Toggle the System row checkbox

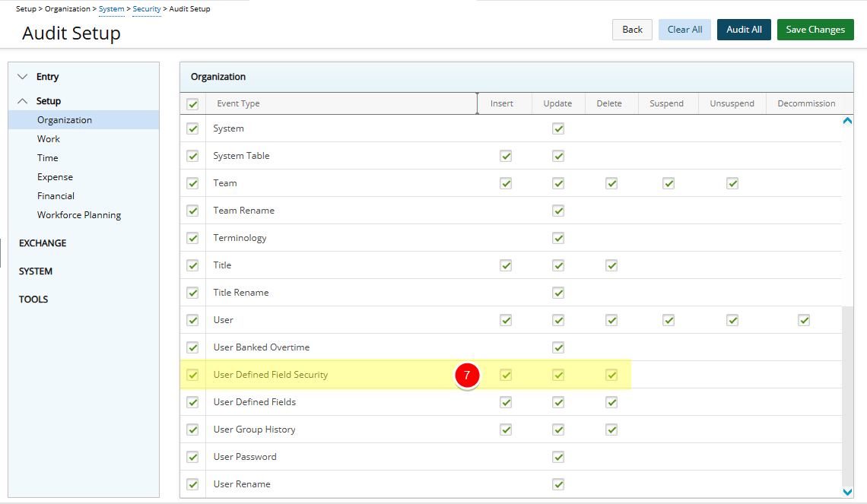tap(192, 128)
